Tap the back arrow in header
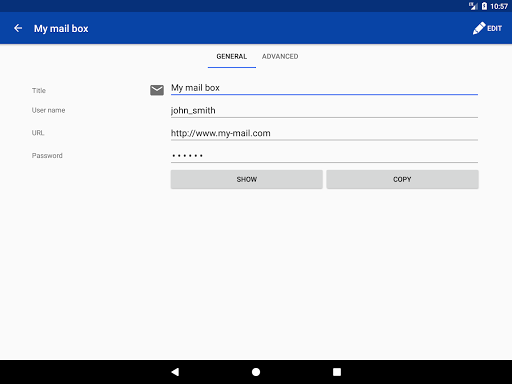 point(18,28)
